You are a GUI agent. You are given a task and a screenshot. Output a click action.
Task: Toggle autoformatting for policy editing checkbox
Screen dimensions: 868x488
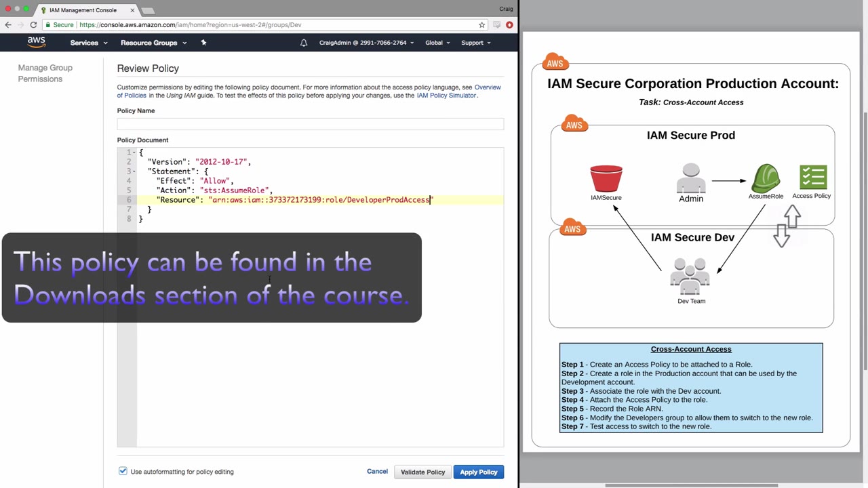[x=123, y=471]
